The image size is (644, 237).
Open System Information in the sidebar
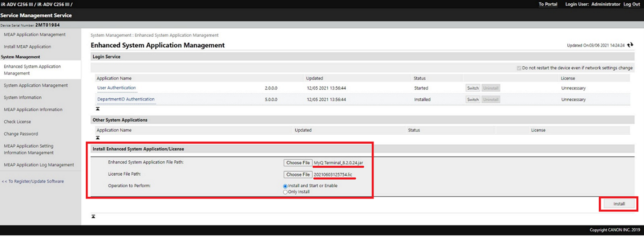click(x=23, y=97)
